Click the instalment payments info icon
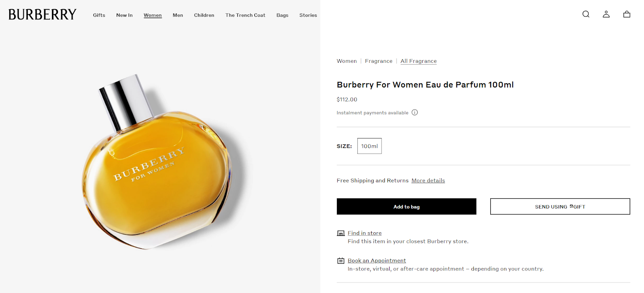The height and width of the screenshot is (293, 644). pyautogui.click(x=415, y=112)
